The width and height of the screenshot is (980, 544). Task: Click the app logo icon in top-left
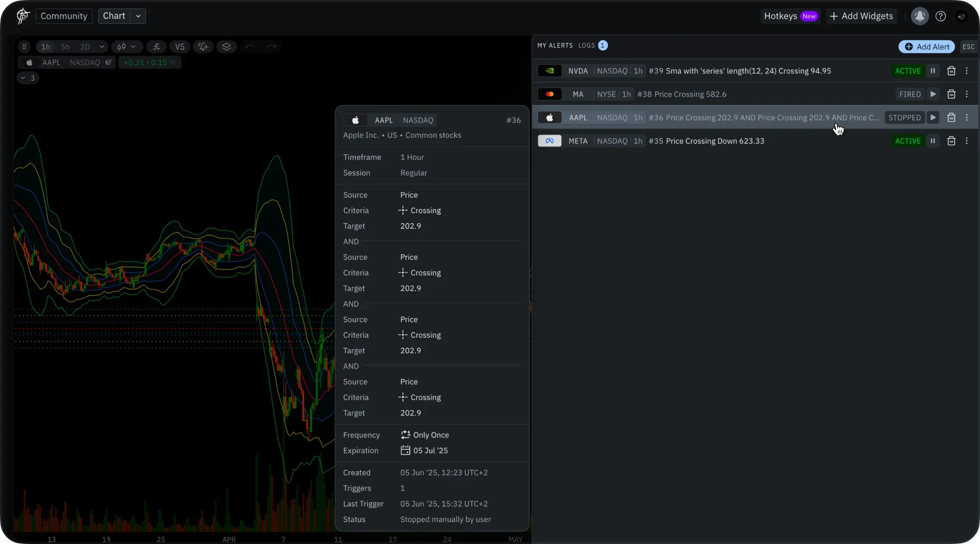[22, 16]
